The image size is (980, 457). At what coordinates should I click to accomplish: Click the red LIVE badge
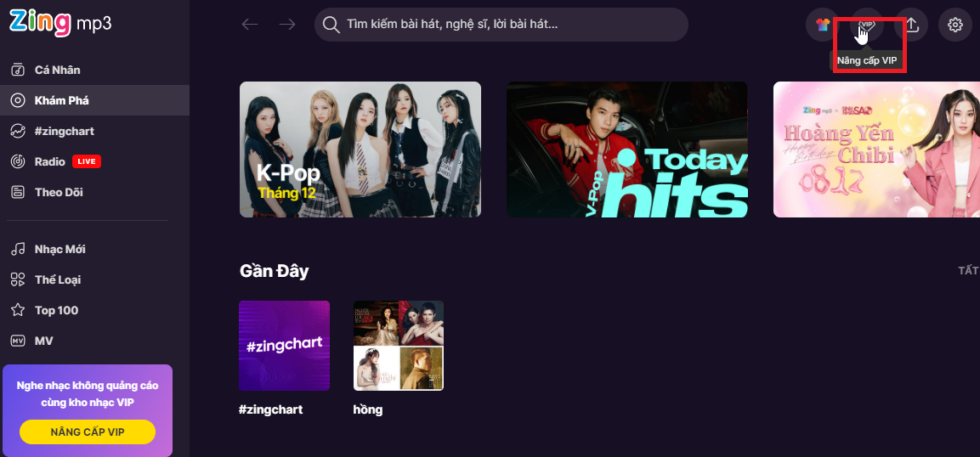click(x=86, y=161)
